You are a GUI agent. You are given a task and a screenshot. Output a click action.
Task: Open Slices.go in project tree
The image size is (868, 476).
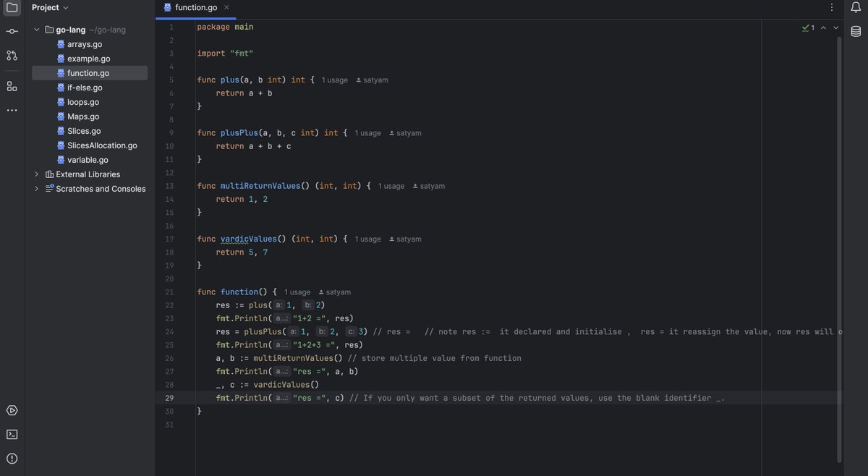(84, 131)
